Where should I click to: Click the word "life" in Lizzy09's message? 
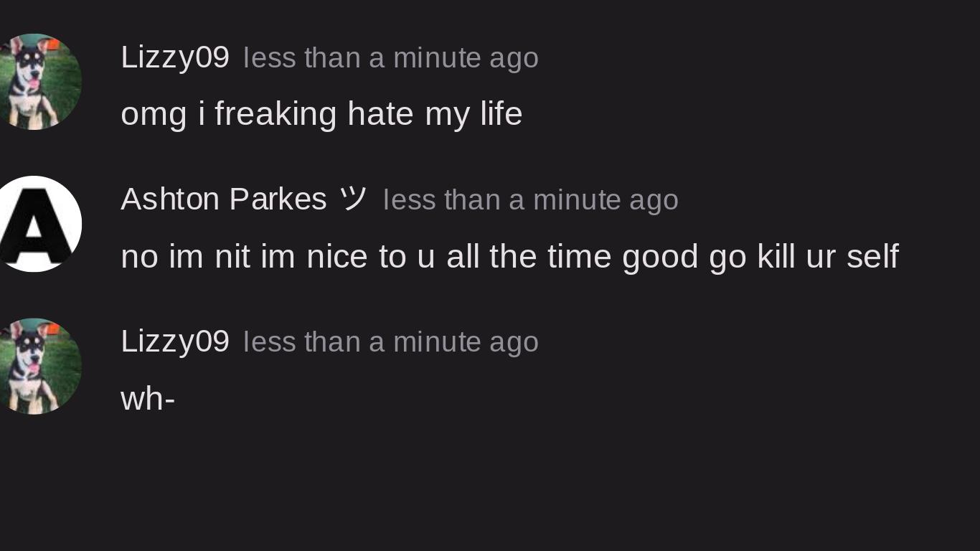click(x=501, y=114)
